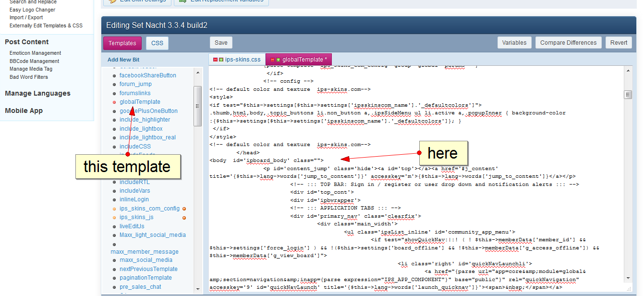
Task: Open the maxx_member_message template
Action: 145,252
